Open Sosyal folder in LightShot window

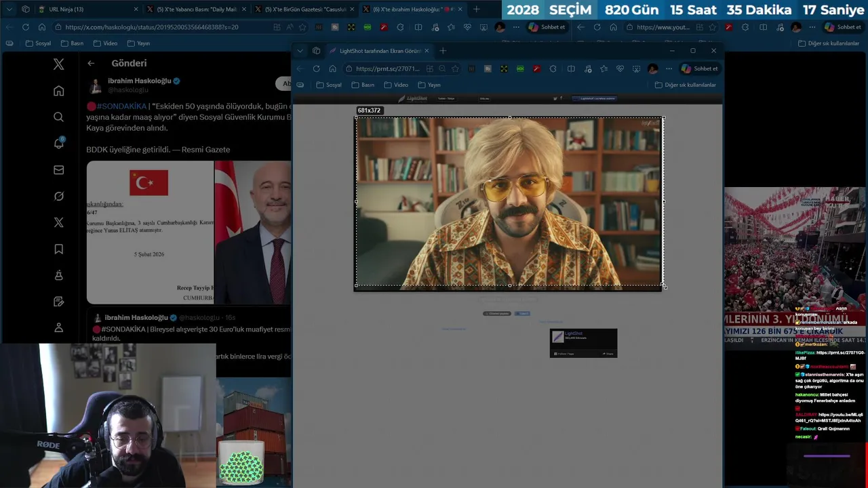[x=329, y=85]
